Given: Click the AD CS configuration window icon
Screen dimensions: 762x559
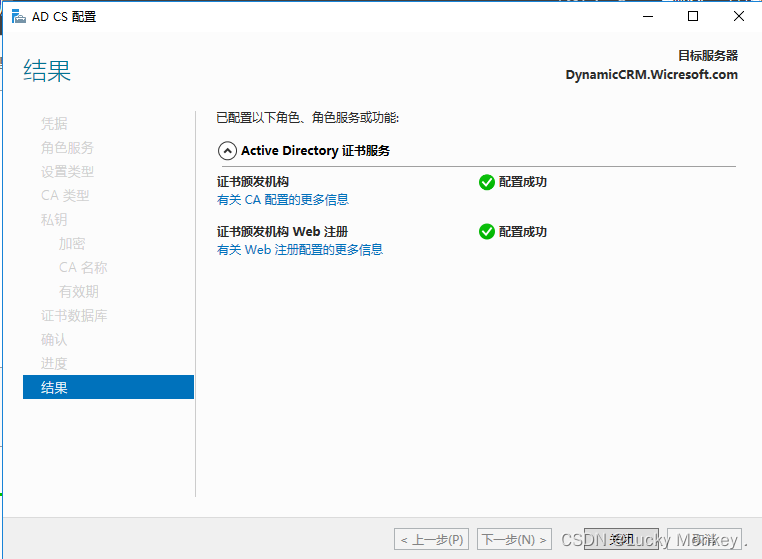Looking at the screenshot, I should pyautogui.click(x=18, y=17).
